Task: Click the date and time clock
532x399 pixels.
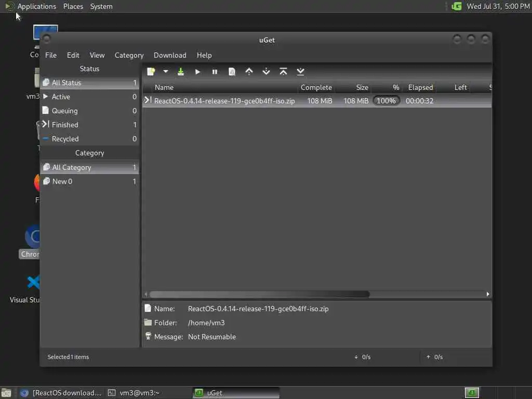Action: point(498,6)
